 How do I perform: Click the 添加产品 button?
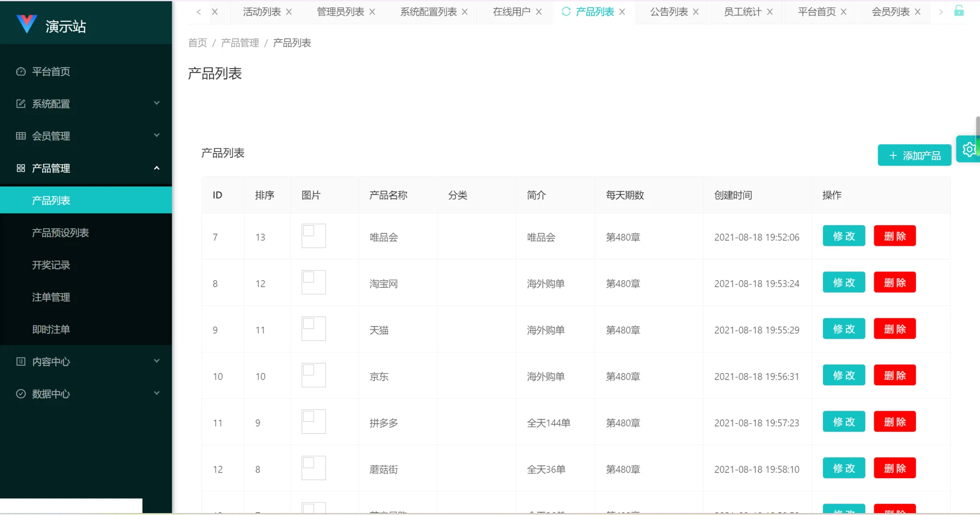913,155
